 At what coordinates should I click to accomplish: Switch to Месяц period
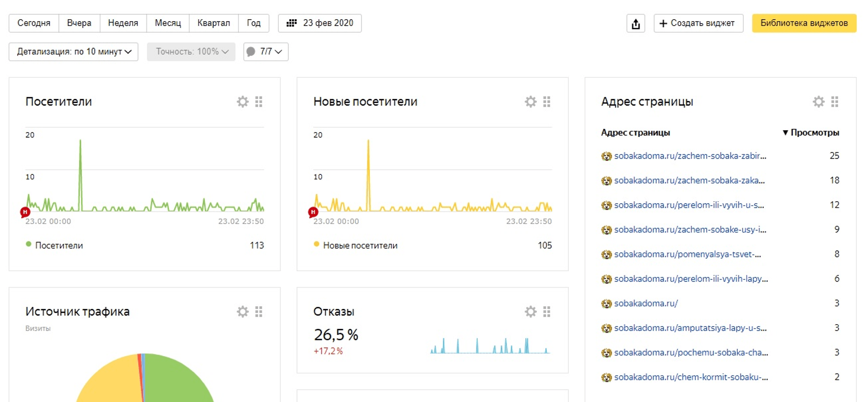coord(168,23)
